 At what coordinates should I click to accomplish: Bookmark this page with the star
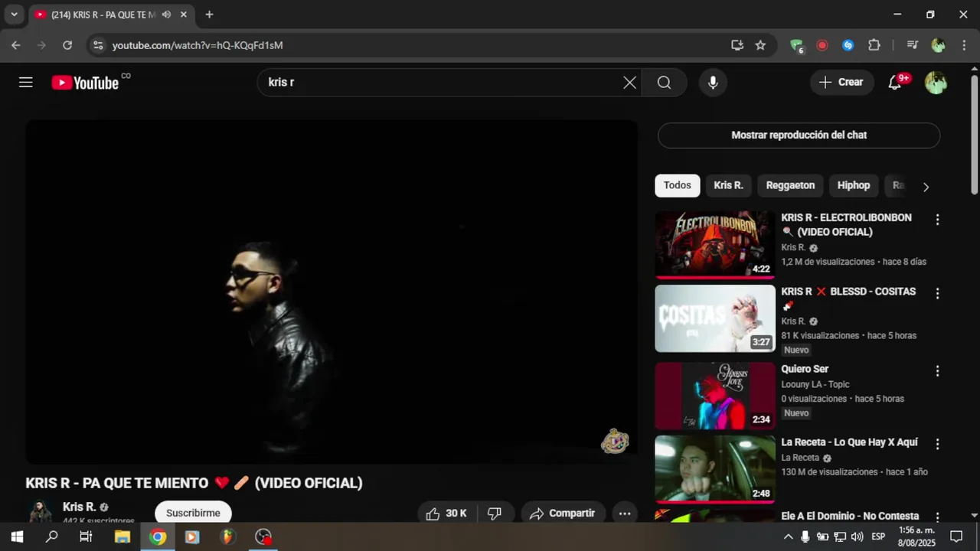pyautogui.click(x=760, y=45)
